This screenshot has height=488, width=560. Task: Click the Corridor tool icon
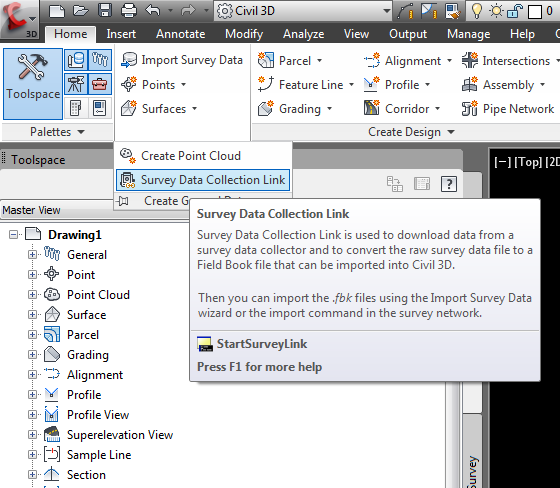pos(372,108)
